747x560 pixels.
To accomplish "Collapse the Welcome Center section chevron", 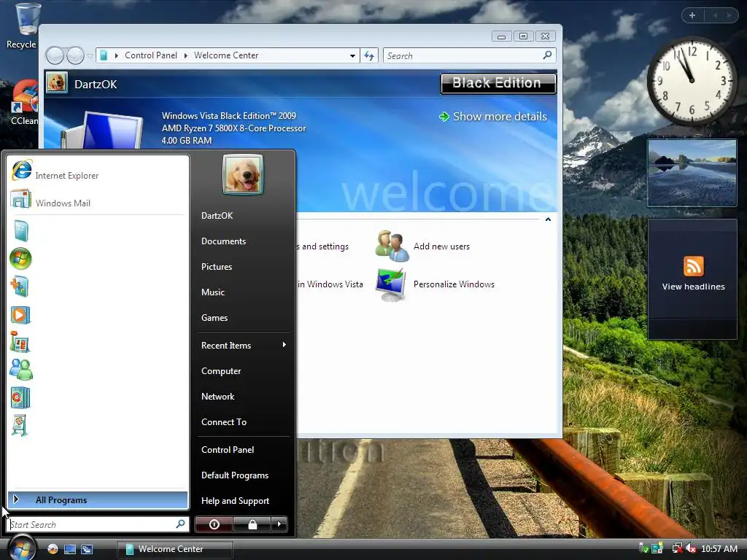I will [x=548, y=219].
